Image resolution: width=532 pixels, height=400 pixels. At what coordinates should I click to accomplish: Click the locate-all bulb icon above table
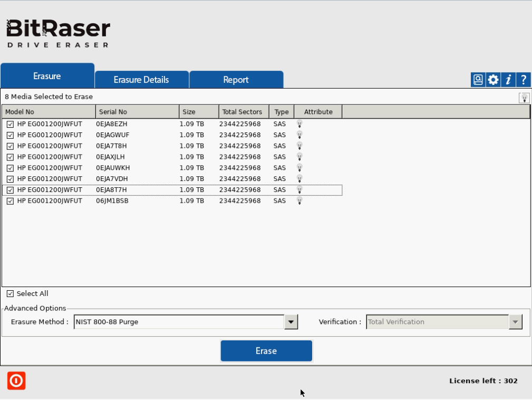524,98
